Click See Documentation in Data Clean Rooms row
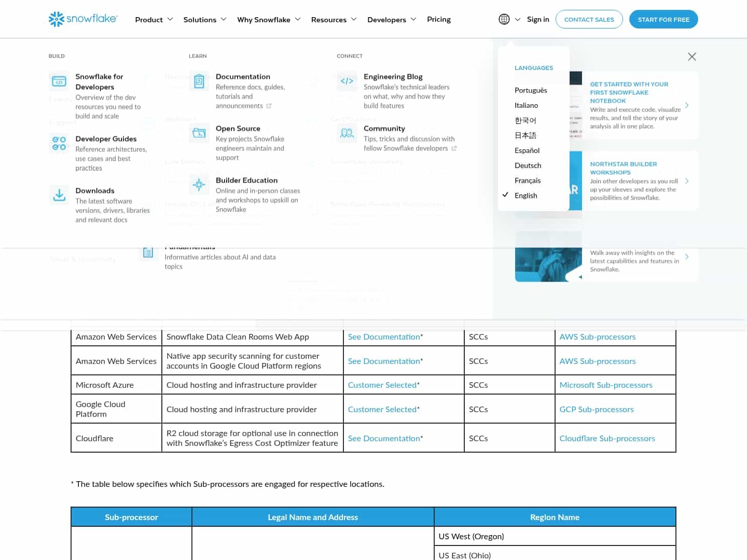 tap(384, 337)
